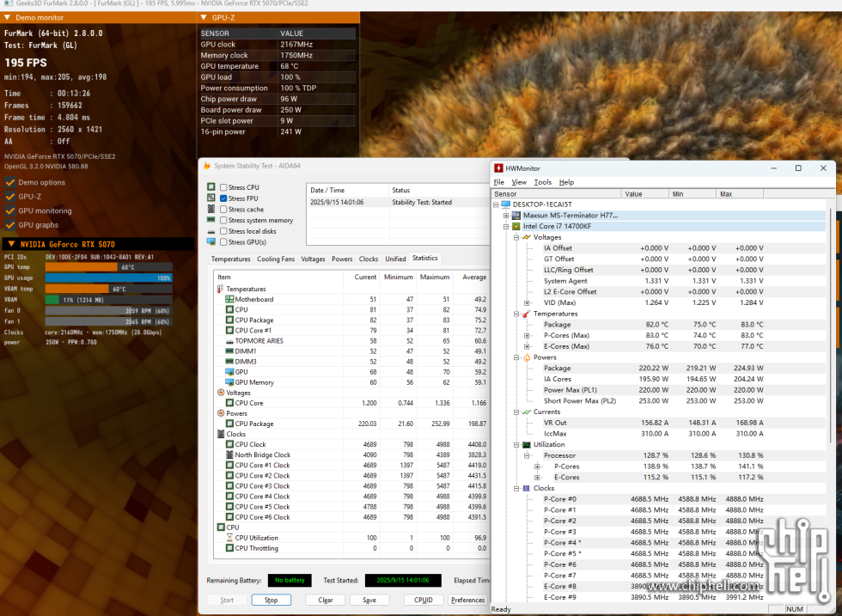Enable the Stress cache checkbox
Viewport: 842px width, 616px height.
[223, 210]
